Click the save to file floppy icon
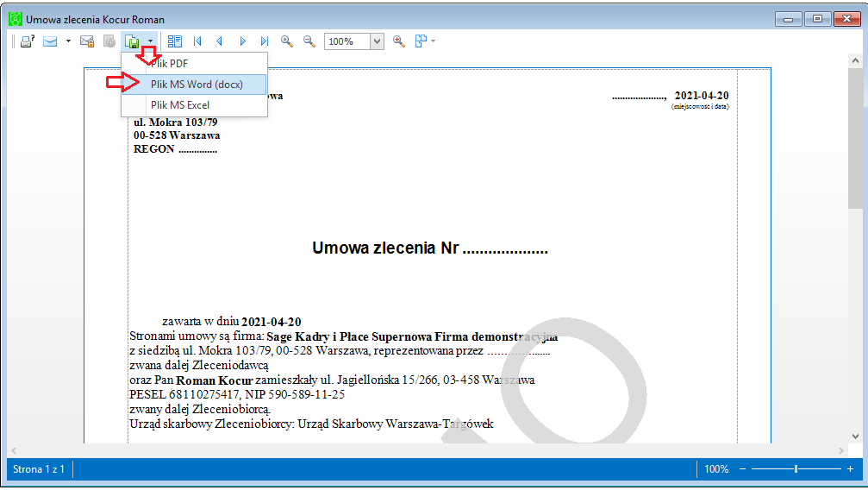Screen dimensions: 868x490 [x=132, y=41]
